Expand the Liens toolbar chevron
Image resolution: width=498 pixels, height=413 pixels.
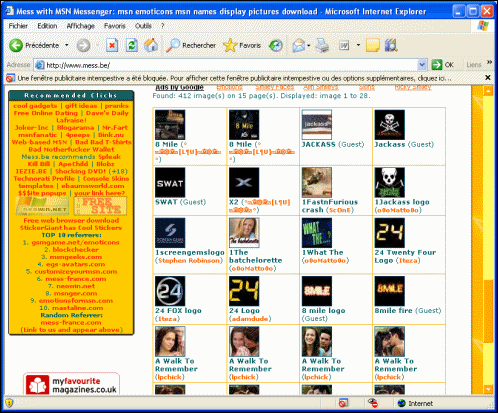[489, 62]
